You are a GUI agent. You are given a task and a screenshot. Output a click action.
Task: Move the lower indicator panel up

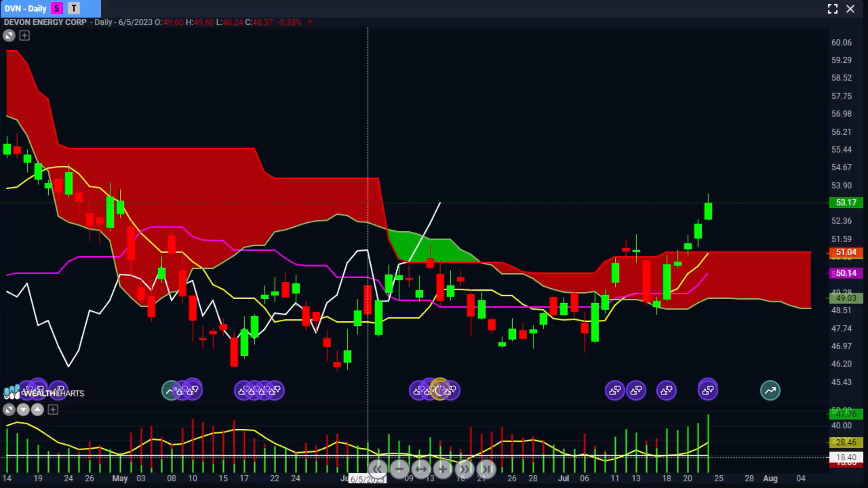click(38, 410)
